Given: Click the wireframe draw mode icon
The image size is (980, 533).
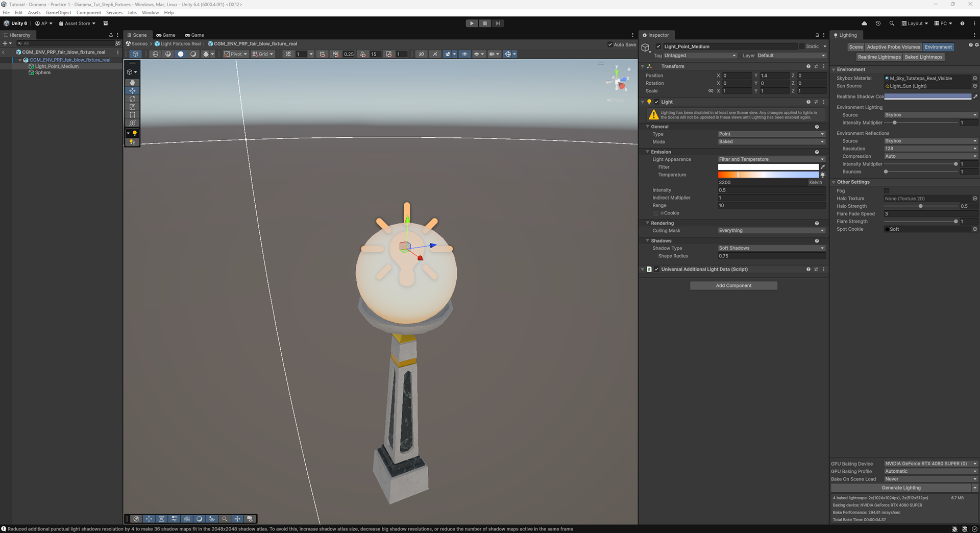Looking at the screenshot, I should tap(155, 54).
